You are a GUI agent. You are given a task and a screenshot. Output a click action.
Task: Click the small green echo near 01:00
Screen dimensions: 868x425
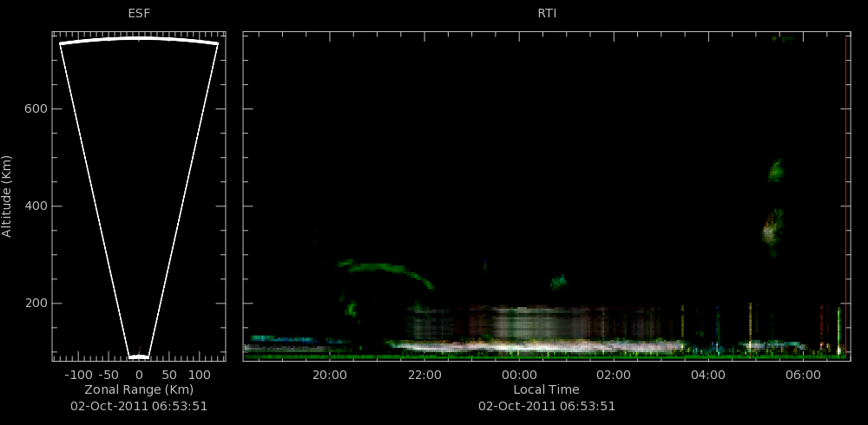coord(558,282)
